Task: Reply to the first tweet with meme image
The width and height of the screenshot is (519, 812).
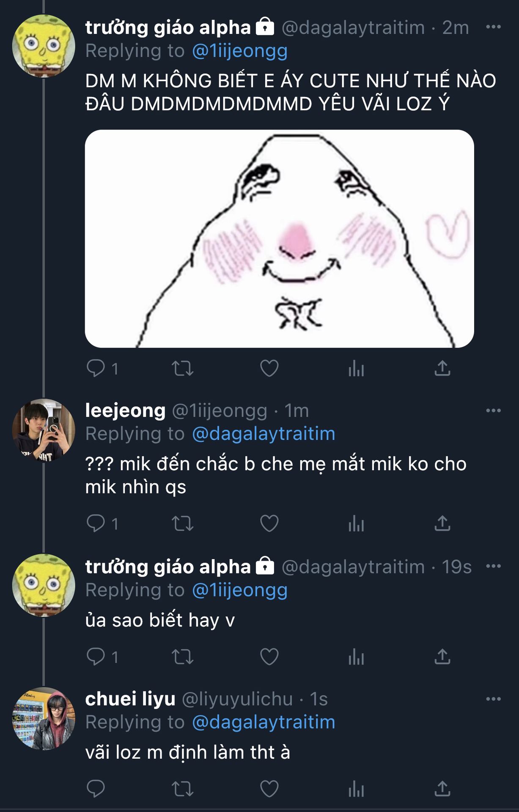Action: (x=96, y=368)
